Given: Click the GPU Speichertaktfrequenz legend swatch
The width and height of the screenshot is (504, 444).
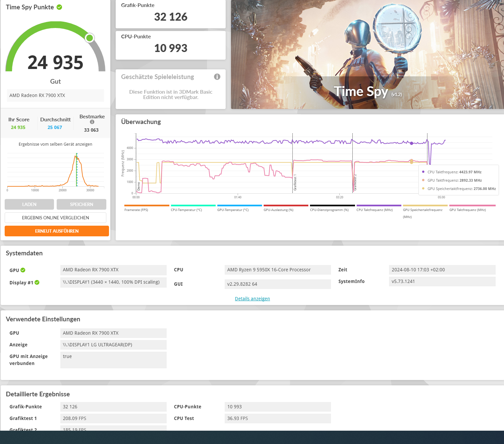Looking at the screenshot, I should (x=425, y=206).
